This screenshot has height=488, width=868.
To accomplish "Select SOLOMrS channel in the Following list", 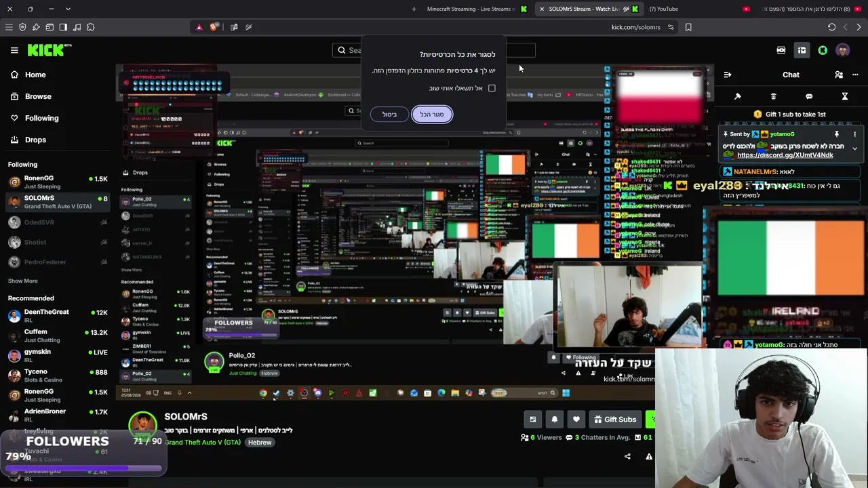I will [58, 202].
